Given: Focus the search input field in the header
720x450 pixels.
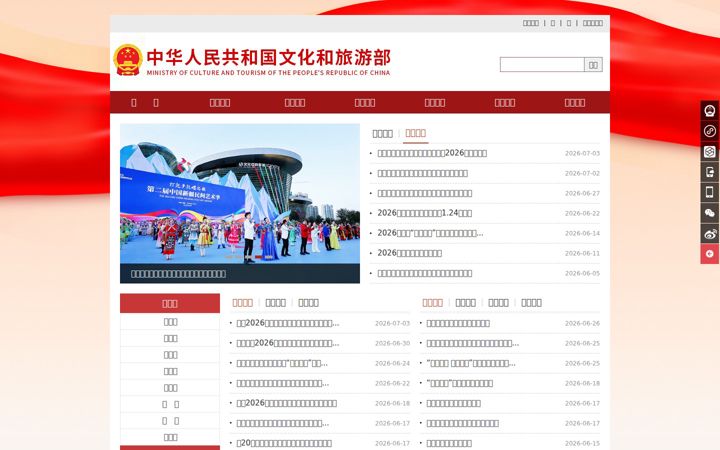Looking at the screenshot, I should (542, 65).
